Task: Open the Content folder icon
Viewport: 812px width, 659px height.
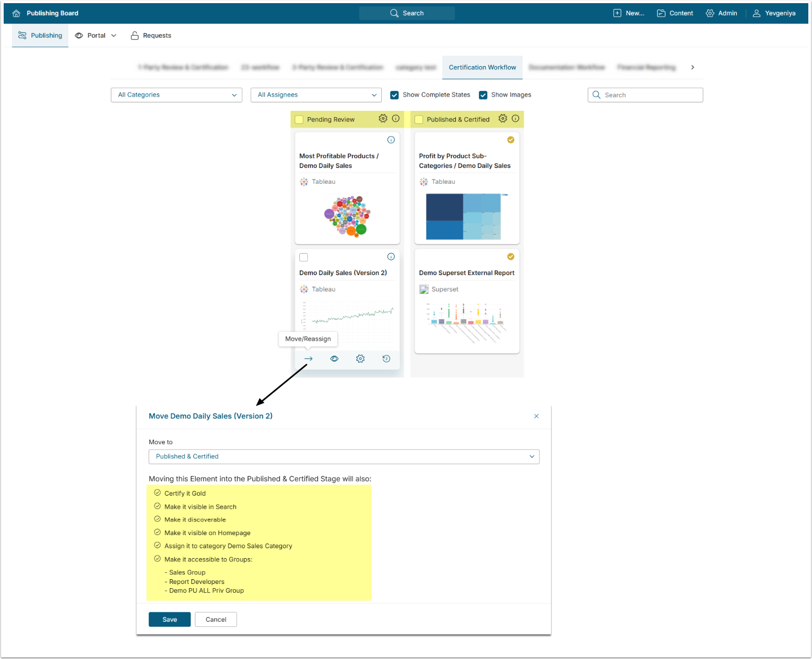Action: tap(661, 13)
